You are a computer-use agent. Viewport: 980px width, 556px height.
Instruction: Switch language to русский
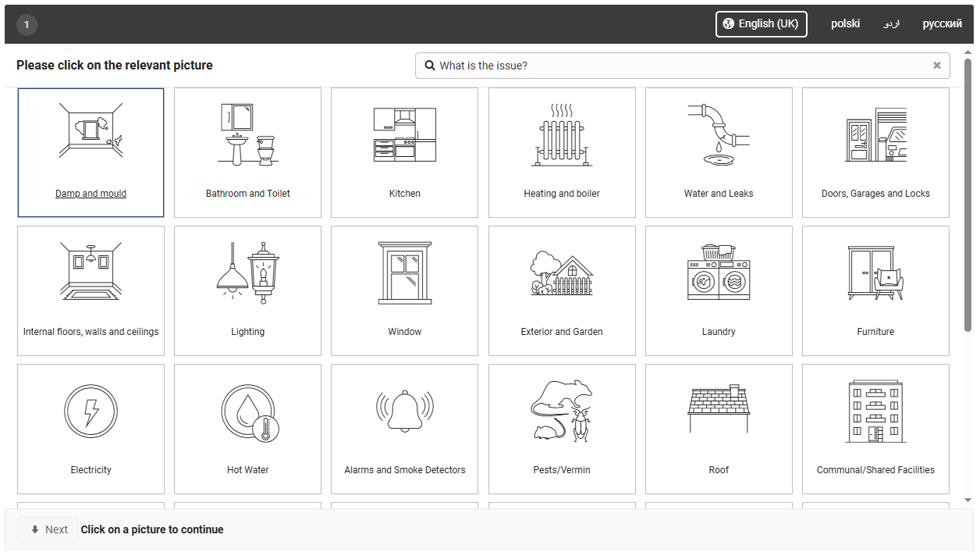pyautogui.click(x=942, y=23)
